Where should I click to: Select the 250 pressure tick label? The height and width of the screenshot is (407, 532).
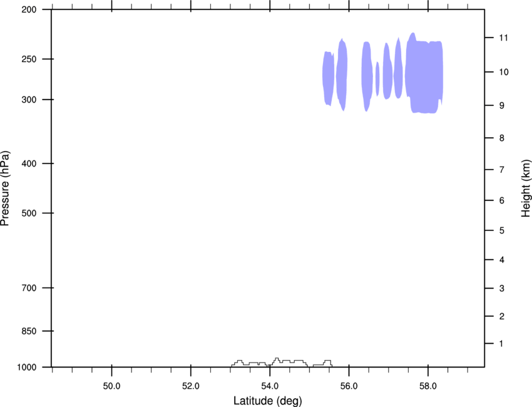click(x=29, y=59)
